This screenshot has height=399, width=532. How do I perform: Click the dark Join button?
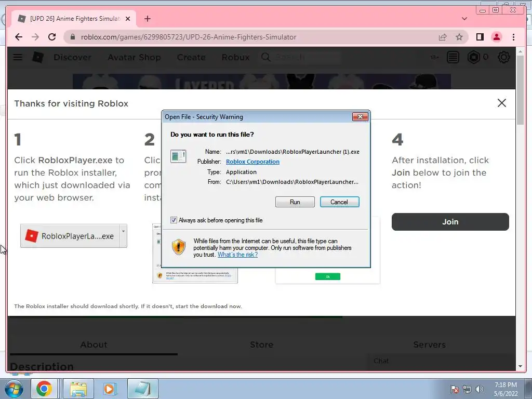click(x=450, y=221)
